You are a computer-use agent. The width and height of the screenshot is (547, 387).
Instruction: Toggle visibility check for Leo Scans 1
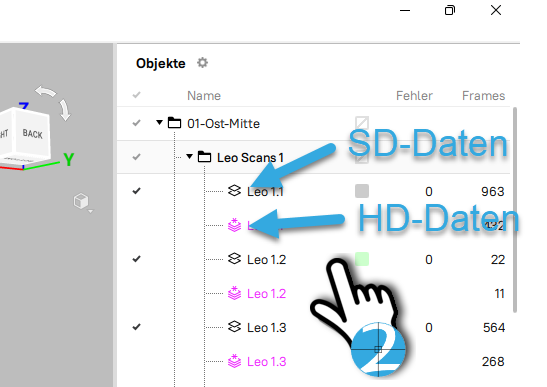point(136,157)
